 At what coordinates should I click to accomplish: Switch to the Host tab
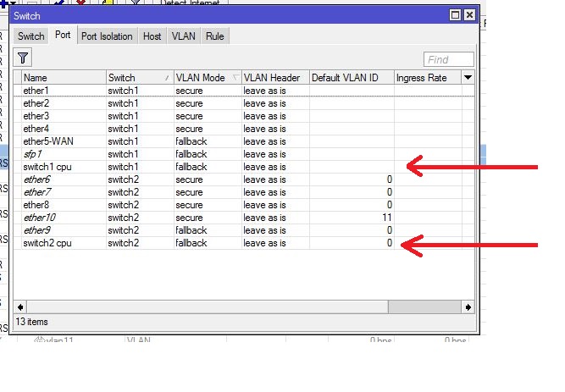tap(152, 36)
